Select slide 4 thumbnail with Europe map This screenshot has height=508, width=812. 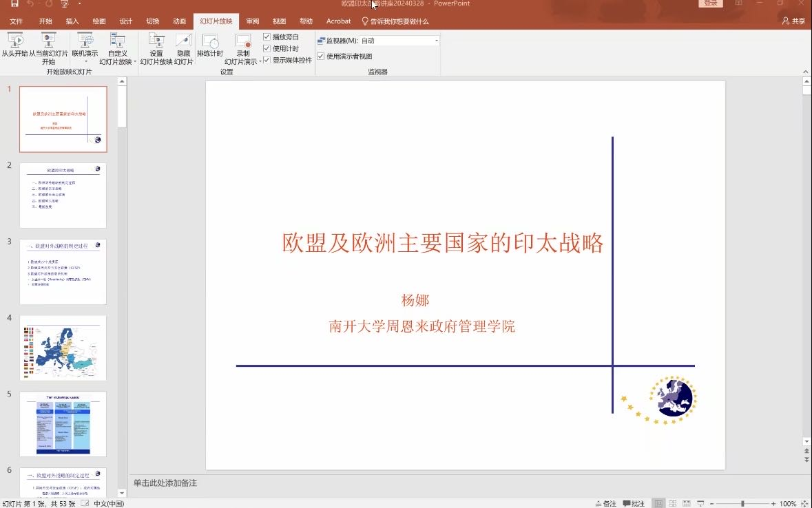tap(63, 348)
